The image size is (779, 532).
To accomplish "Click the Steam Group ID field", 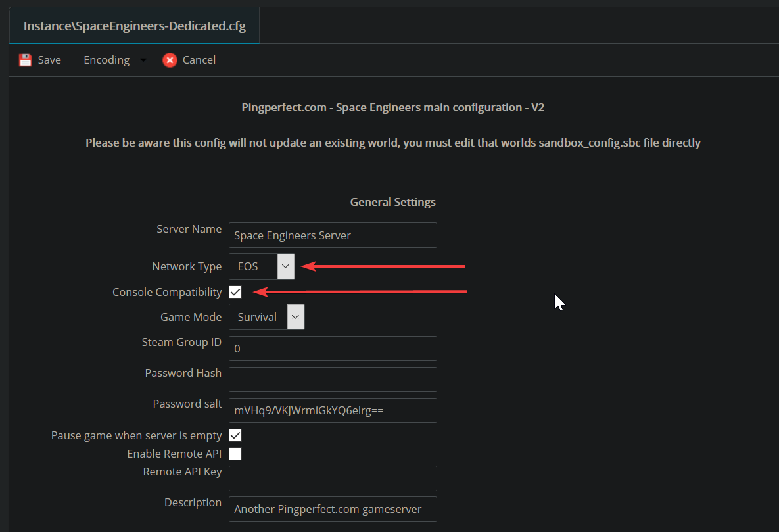I will [333, 349].
